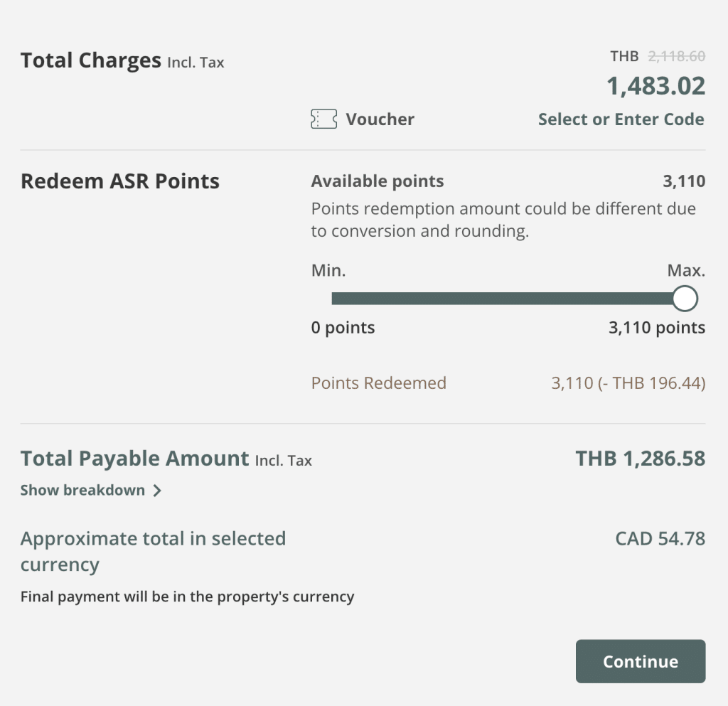Click the Available points label

point(378,181)
